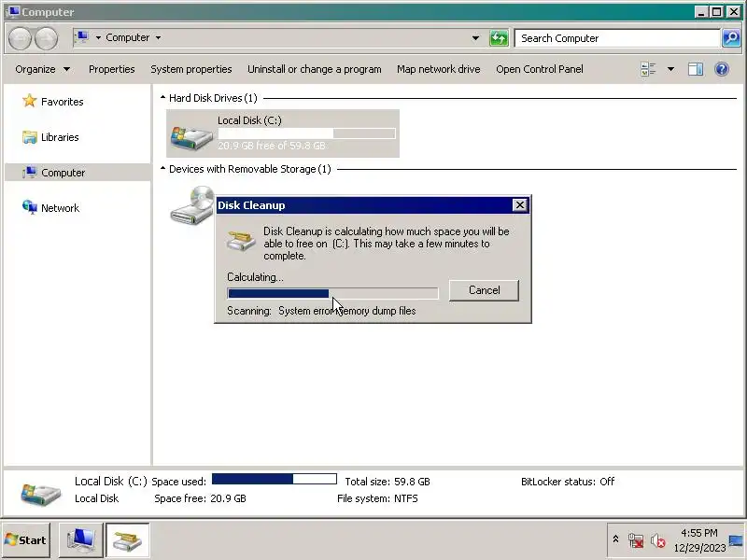747x560 pixels.
Task: Click "Total size: 59.8 GB" text
Action: point(388,482)
